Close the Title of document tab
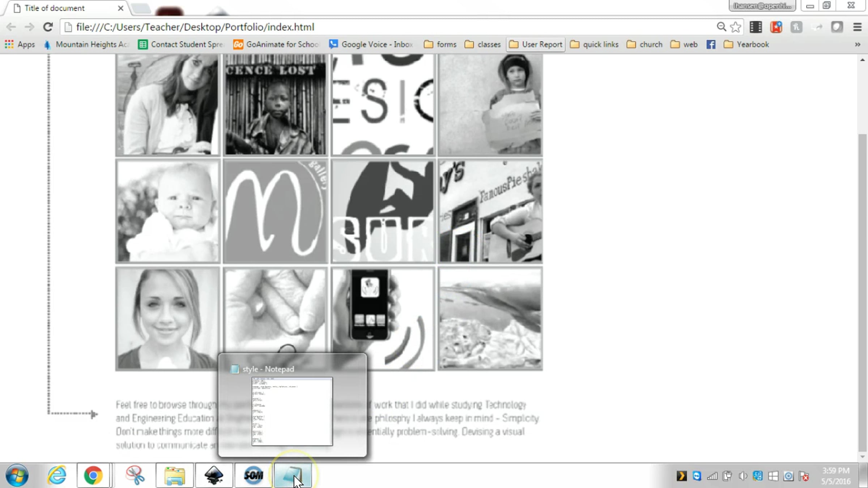Viewport: 868px width, 488px height. click(x=120, y=8)
